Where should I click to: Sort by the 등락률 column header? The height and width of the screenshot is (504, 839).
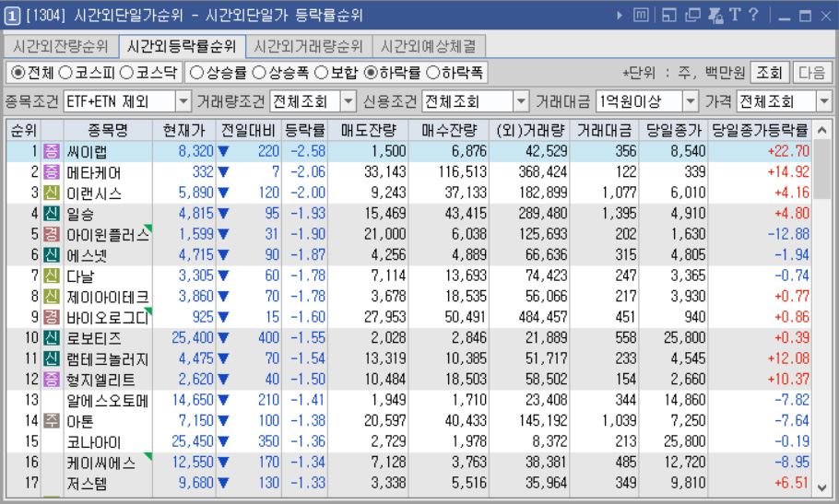[304, 130]
